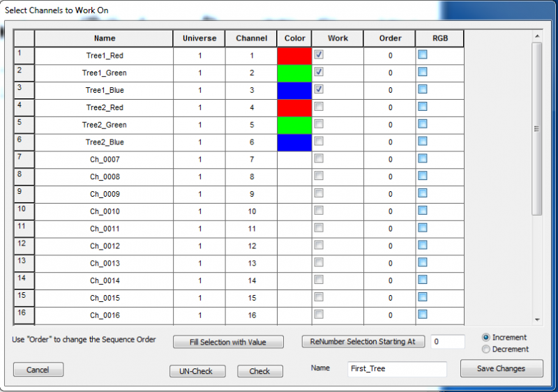Click the blue color swatch for Tree1_Blue
558x392 pixels.
(294, 90)
